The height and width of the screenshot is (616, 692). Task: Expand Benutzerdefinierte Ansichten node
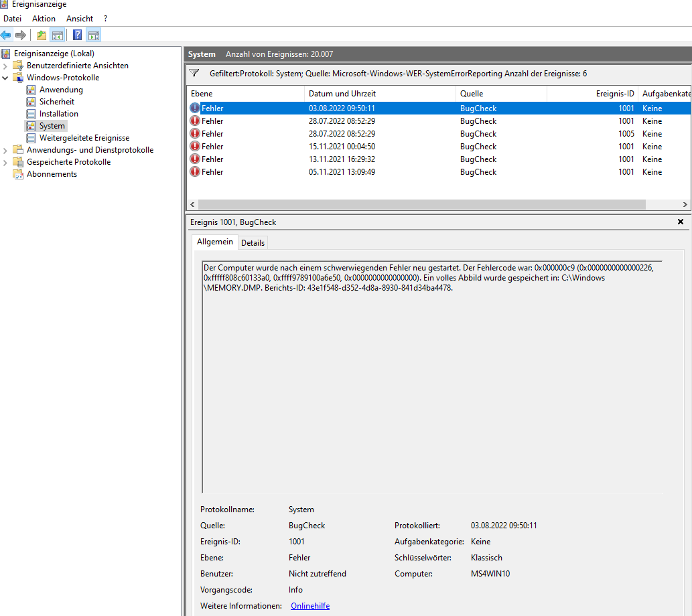coord(5,66)
